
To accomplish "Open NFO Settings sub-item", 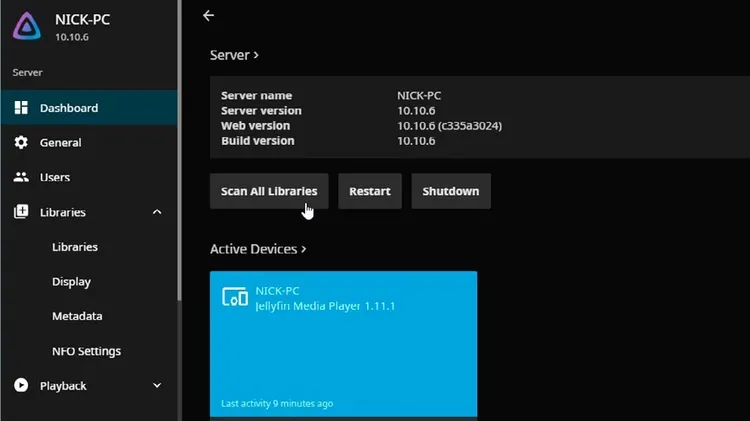I will pyautogui.click(x=89, y=351).
